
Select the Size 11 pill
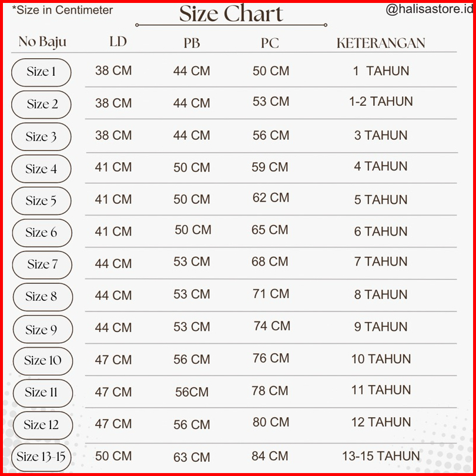coord(42,393)
